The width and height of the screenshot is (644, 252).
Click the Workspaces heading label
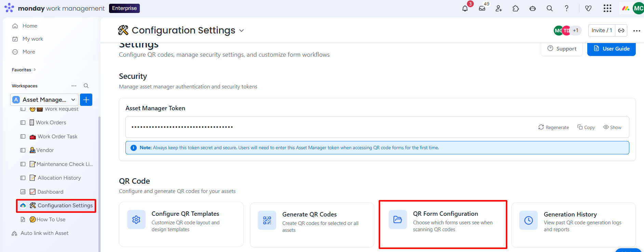point(25,86)
